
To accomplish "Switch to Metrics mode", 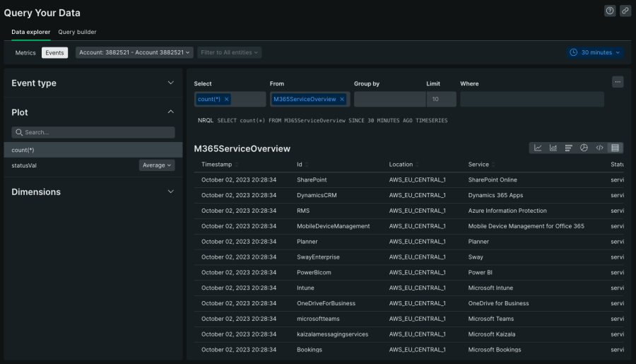I will (25, 53).
